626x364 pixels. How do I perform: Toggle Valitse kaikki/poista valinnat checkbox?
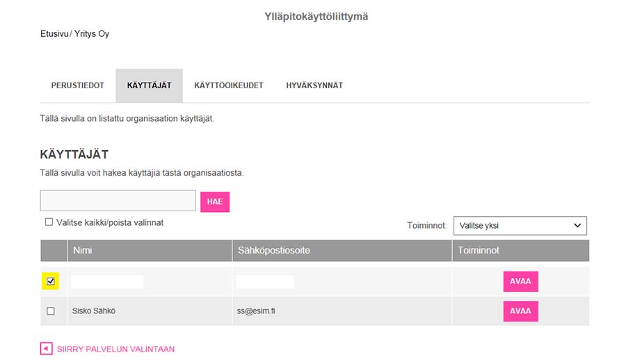point(49,222)
